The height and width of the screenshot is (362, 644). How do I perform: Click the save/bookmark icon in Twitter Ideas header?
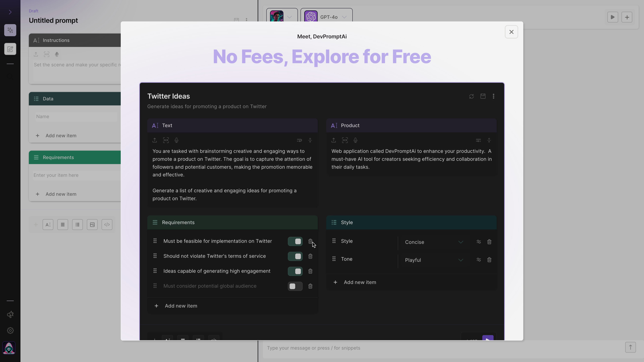click(483, 96)
